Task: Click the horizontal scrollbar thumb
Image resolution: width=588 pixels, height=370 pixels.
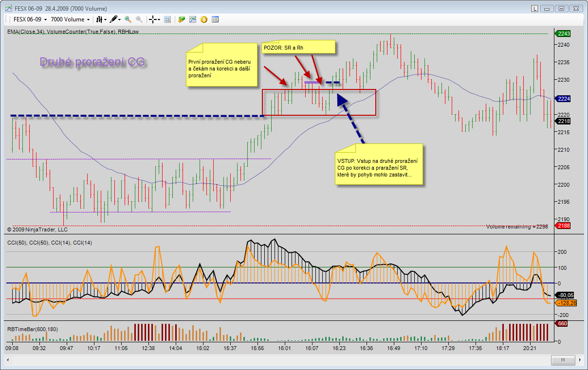Action: click(563, 360)
